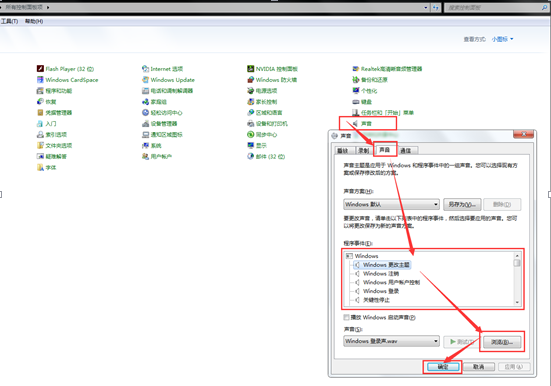Screen dimensions: 551x386
Task: Collapse the Windows node in program events
Action: coord(349,256)
